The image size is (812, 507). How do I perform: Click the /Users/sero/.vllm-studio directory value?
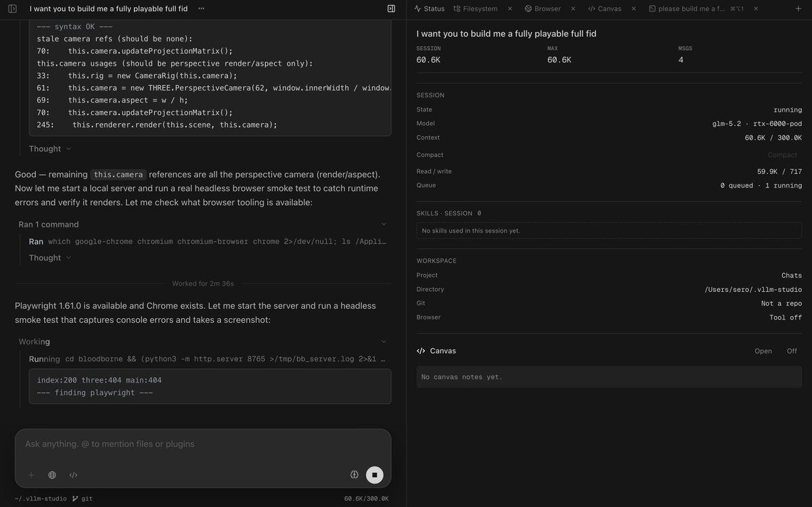pyautogui.click(x=753, y=290)
